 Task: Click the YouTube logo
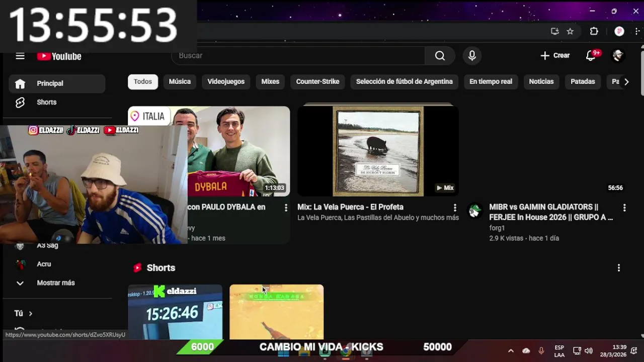point(59,56)
